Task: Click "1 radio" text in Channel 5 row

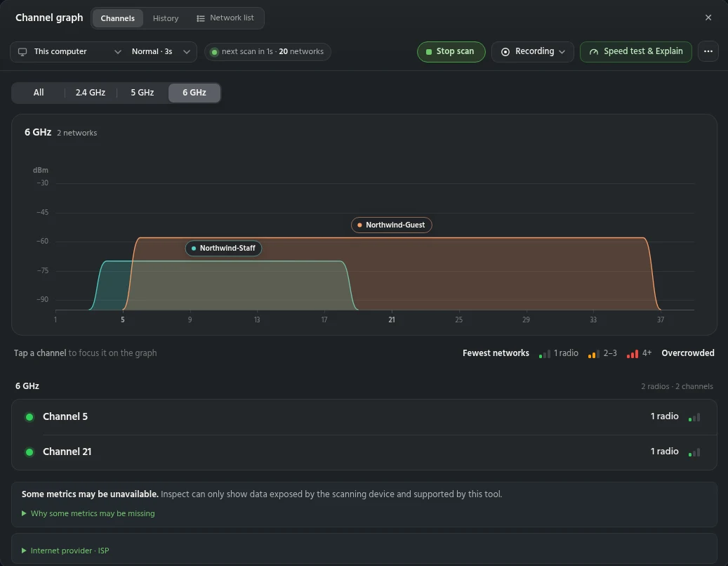Action: click(664, 416)
